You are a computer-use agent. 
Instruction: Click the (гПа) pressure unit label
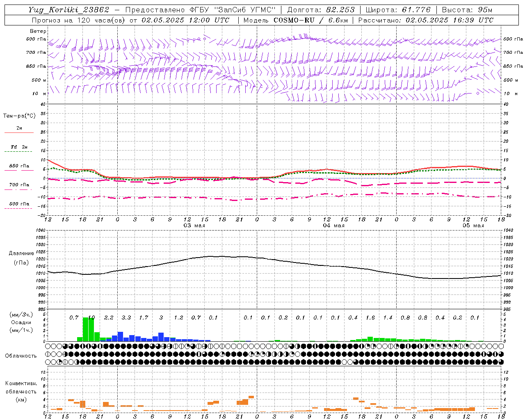click(21, 262)
